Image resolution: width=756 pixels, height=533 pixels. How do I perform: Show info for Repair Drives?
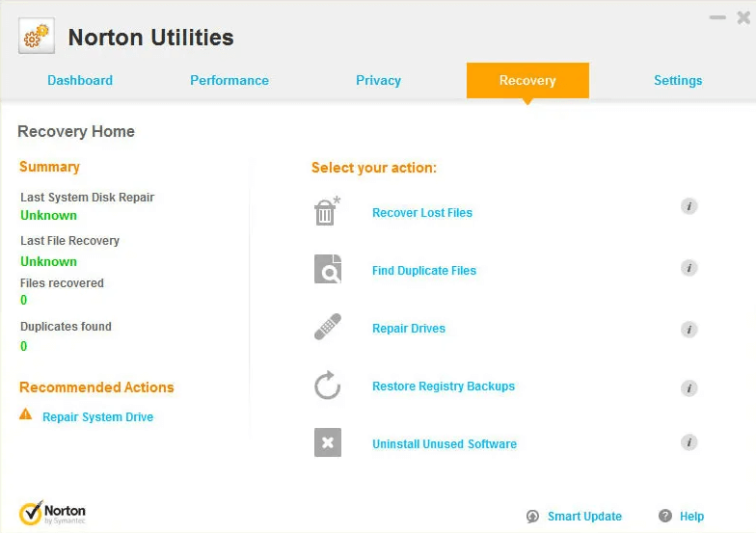coord(688,330)
